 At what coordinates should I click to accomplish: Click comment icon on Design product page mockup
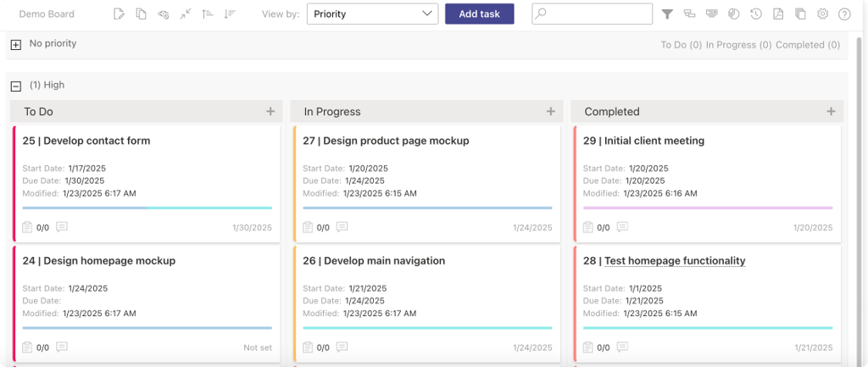pos(342,227)
